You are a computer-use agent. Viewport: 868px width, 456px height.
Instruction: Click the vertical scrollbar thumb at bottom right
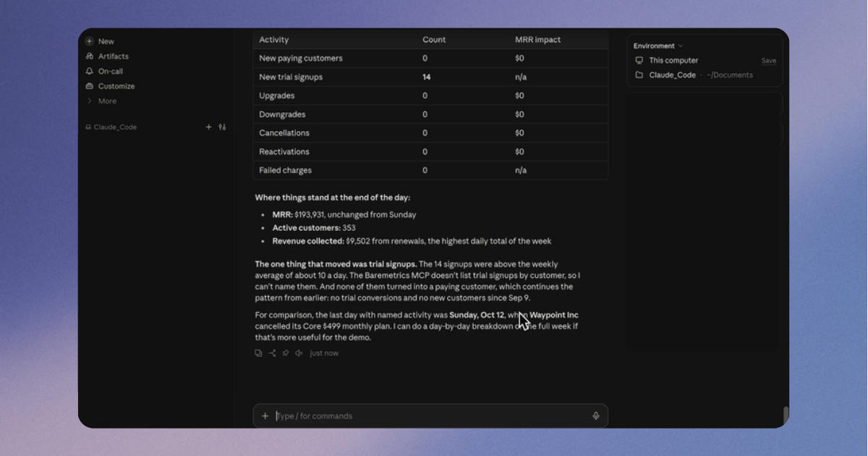pyautogui.click(x=786, y=415)
